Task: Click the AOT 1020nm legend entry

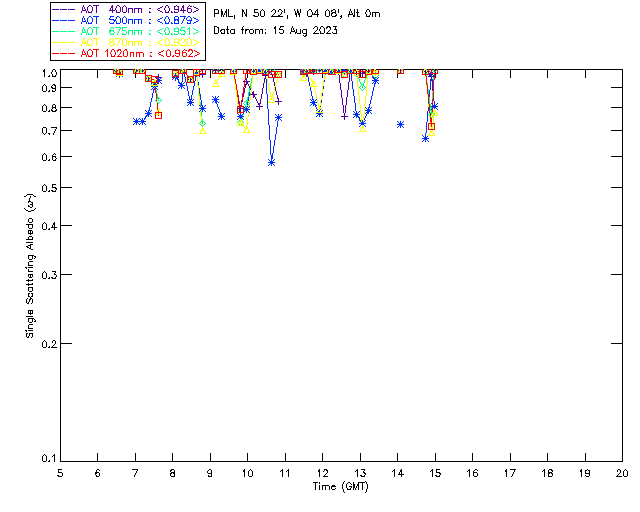Action: (127, 53)
